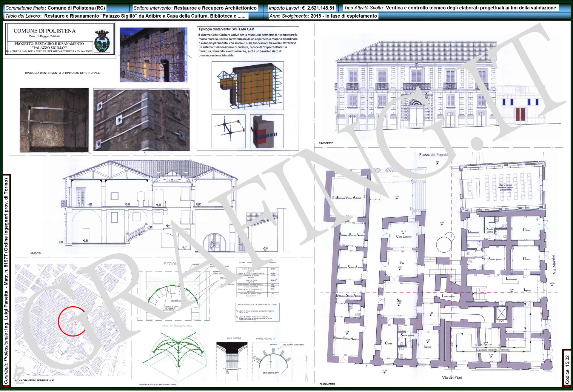This screenshot has height=392, width=573.
Task: Click the Codice 15.02 vertical label
Action: pos(567,369)
